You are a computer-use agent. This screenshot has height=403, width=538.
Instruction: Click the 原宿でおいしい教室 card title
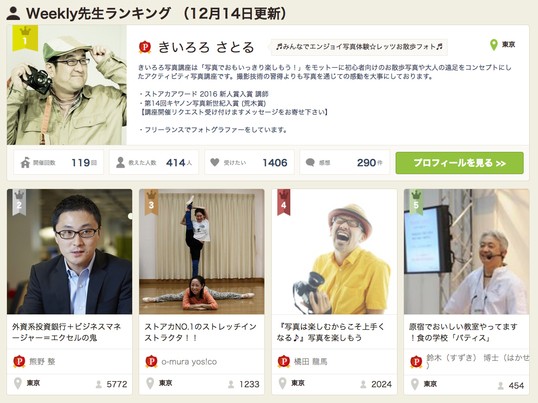coord(463,332)
